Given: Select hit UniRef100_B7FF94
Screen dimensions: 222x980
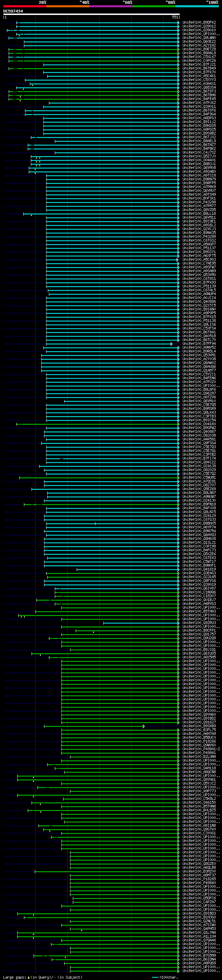Looking at the screenshot, I should tap(199, 343).
